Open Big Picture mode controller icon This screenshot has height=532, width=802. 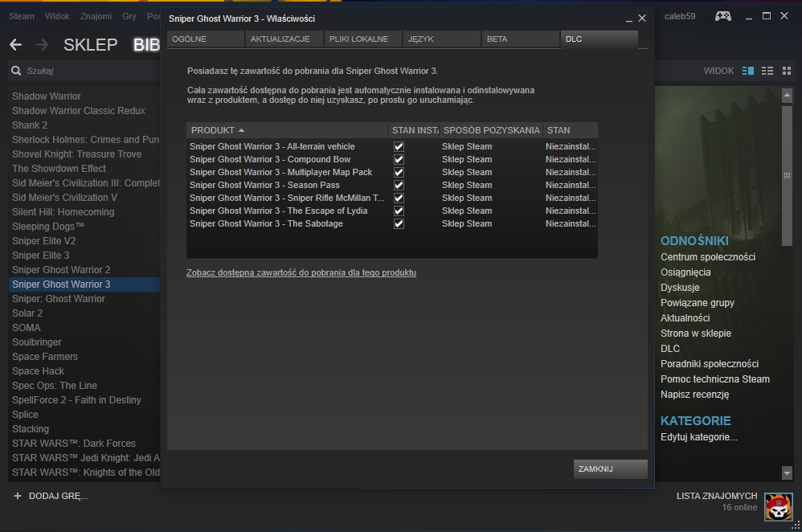(x=722, y=16)
